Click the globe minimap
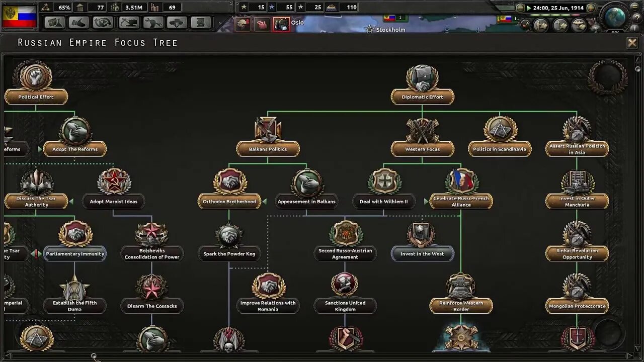 (615, 17)
